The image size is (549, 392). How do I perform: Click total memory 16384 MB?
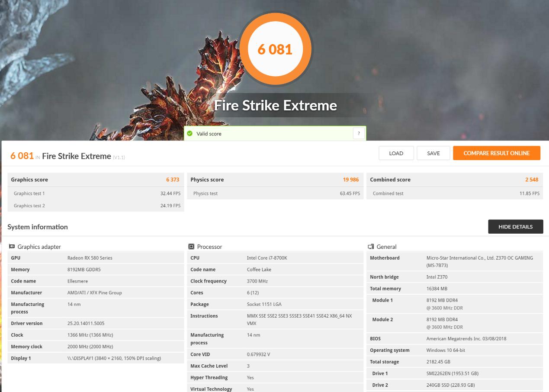(x=437, y=289)
